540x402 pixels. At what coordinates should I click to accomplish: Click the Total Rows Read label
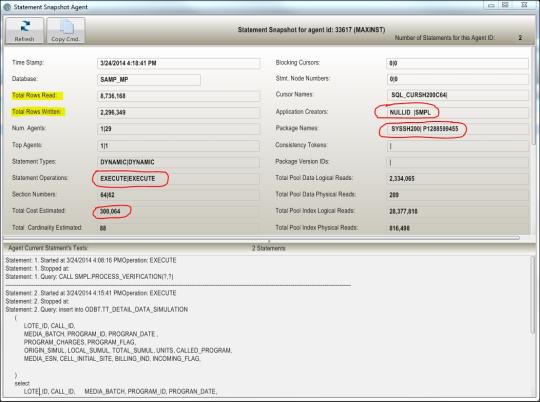point(34,95)
